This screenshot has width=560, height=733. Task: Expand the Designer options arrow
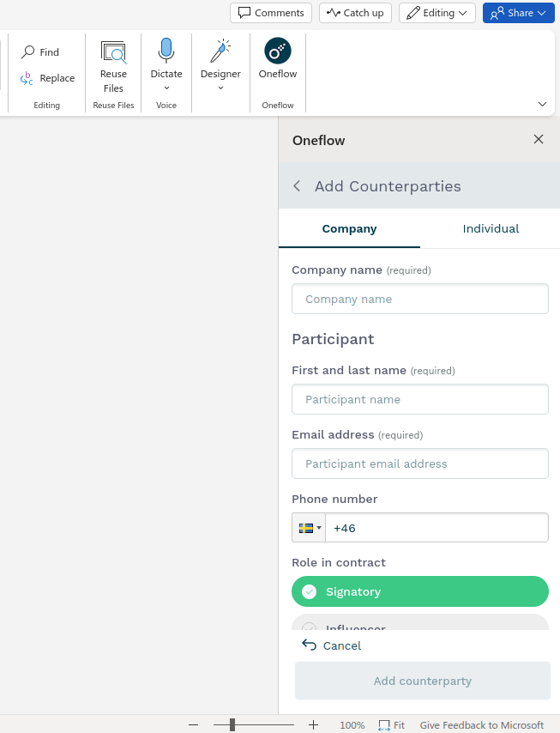[221, 88]
